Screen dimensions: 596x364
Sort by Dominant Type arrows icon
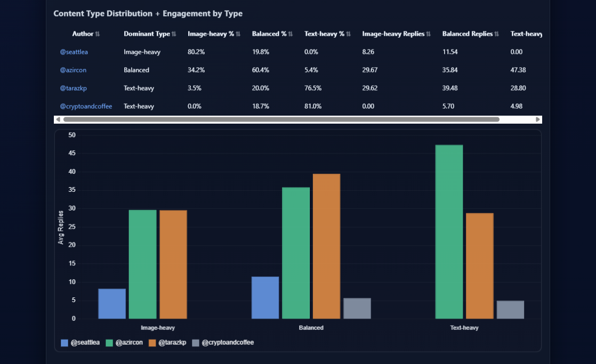[x=174, y=34]
